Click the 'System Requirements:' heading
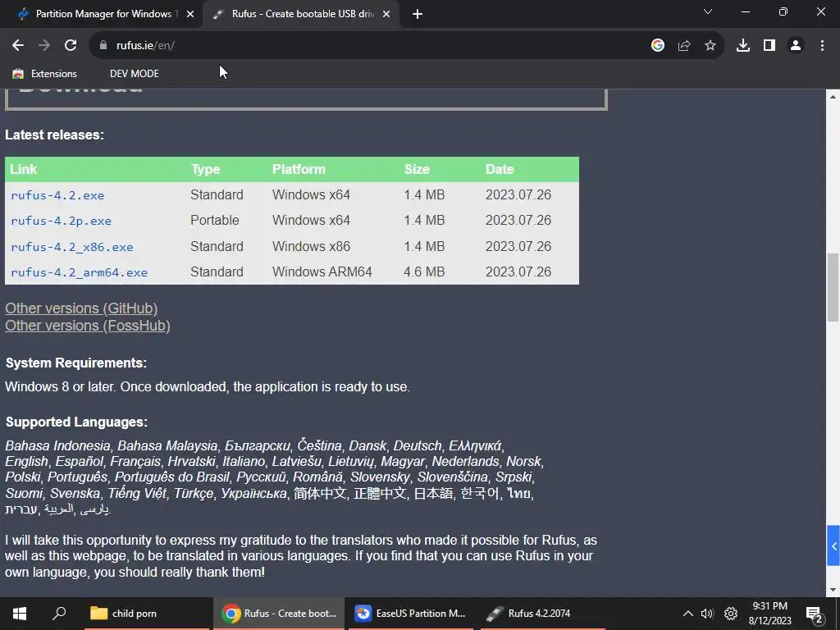The width and height of the screenshot is (840, 630). (76, 363)
